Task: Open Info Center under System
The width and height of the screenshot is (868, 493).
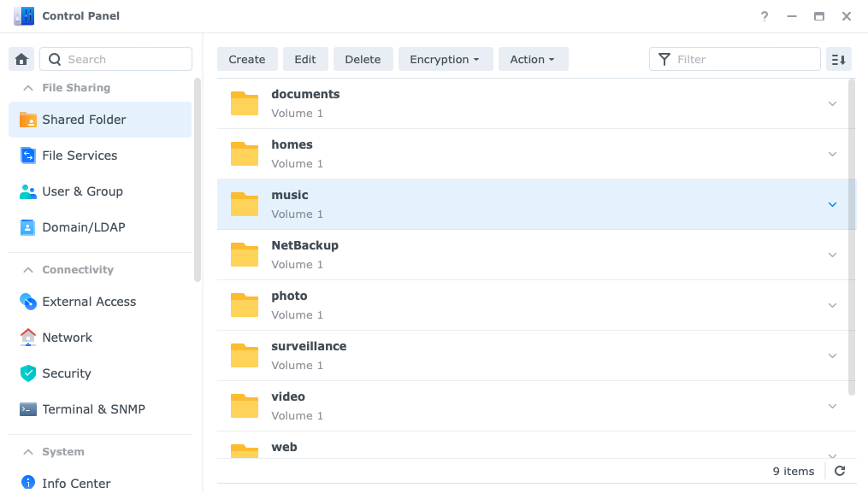Action: (x=75, y=483)
